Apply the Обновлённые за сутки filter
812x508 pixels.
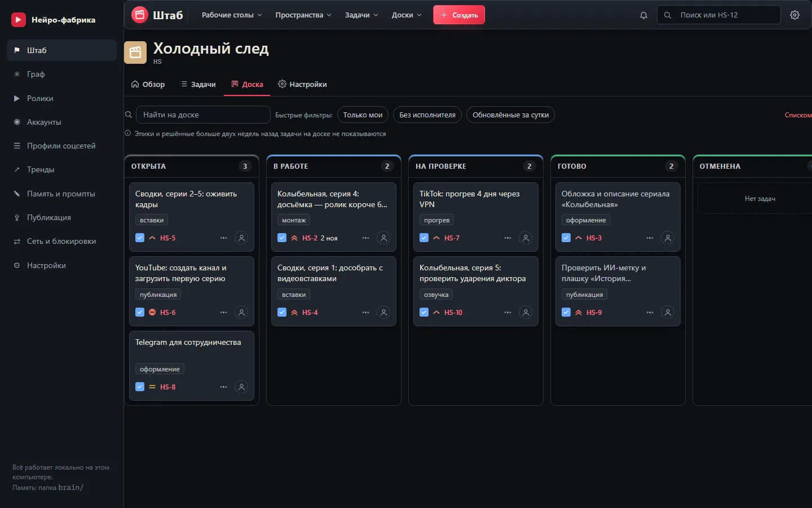click(x=510, y=115)
